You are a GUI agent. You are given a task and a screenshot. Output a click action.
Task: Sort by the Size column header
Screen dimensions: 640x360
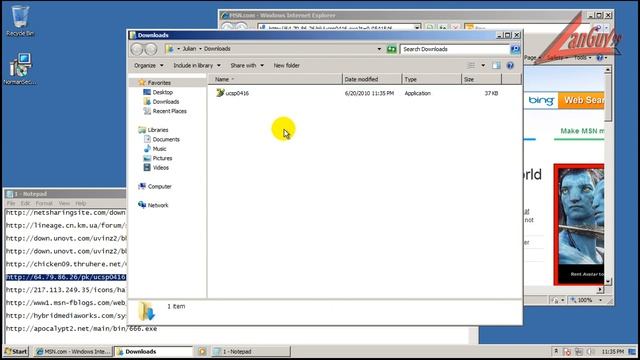482,79
